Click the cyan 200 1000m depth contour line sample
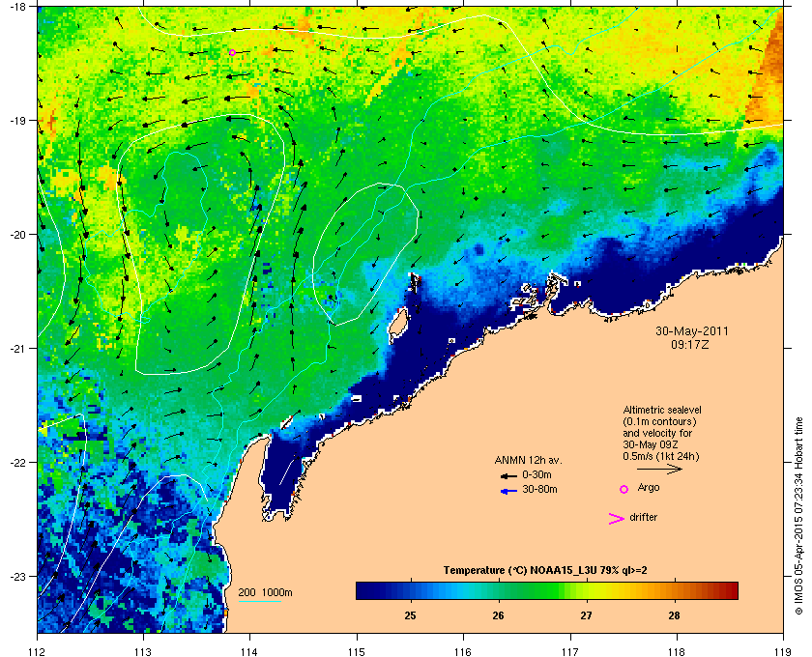The height and width of the screenshot is (657, 812). 259,602
